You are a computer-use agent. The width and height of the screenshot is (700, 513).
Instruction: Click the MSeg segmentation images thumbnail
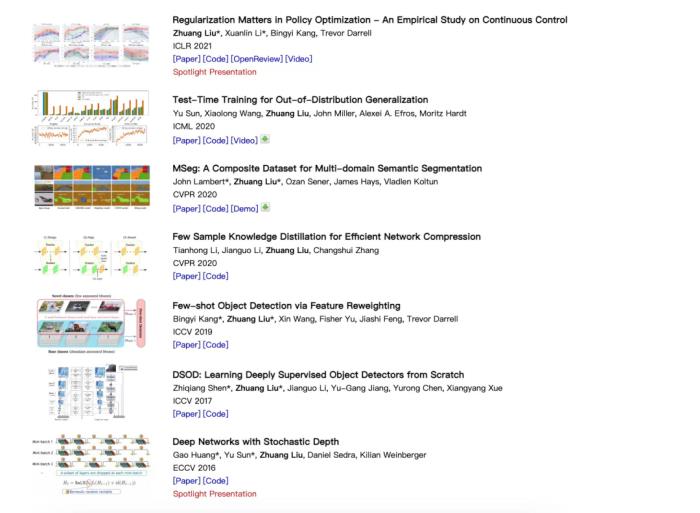click(x=92, y=187)
